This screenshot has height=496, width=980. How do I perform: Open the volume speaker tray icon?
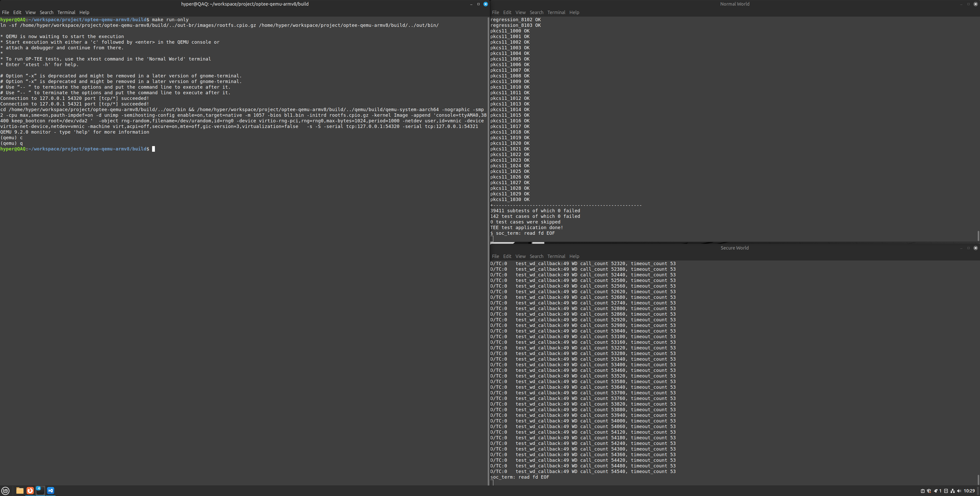pyautogui.click(x=959, y=491)
